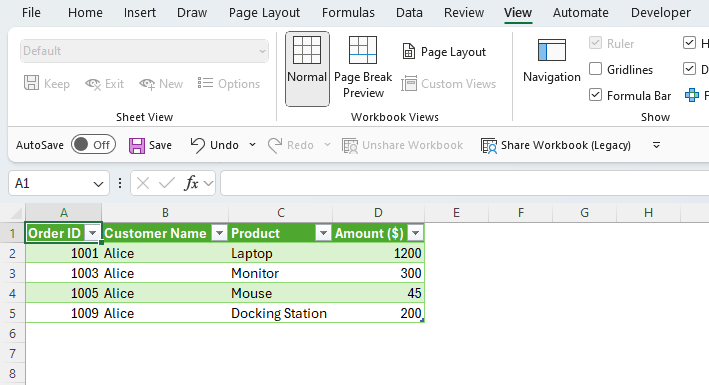This screenshot has height=385, width=709.
Task: Open the Navigation pane
Action: coord(552,61)
